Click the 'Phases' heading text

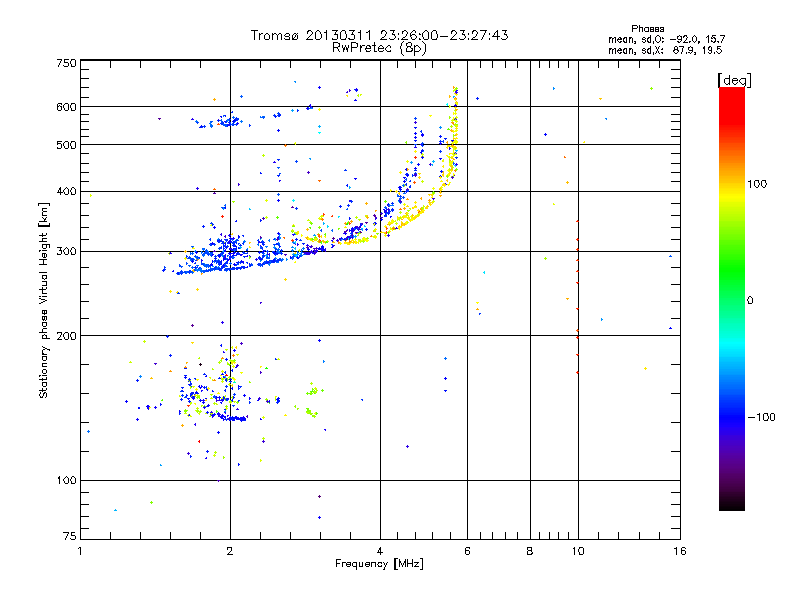pyautogui.click(x=647, y=29)
